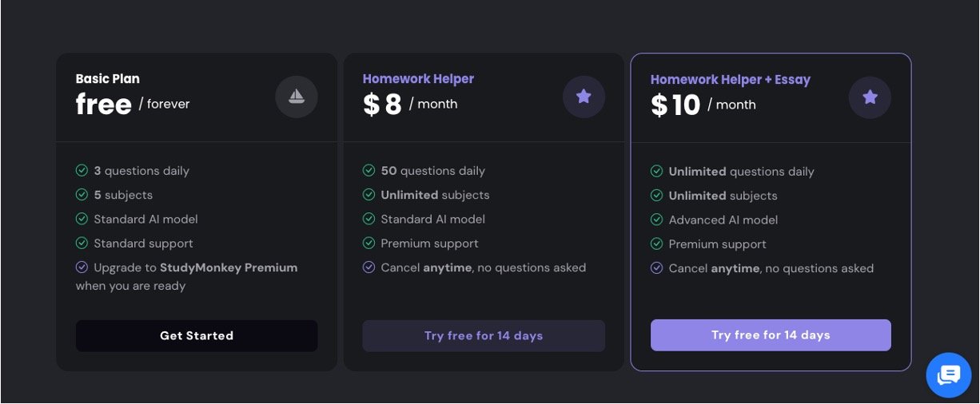The height and width of the screenshot is (404, 980).
Task: Click checkmark next to 50 questions daily
Action: tap(368, 171)
